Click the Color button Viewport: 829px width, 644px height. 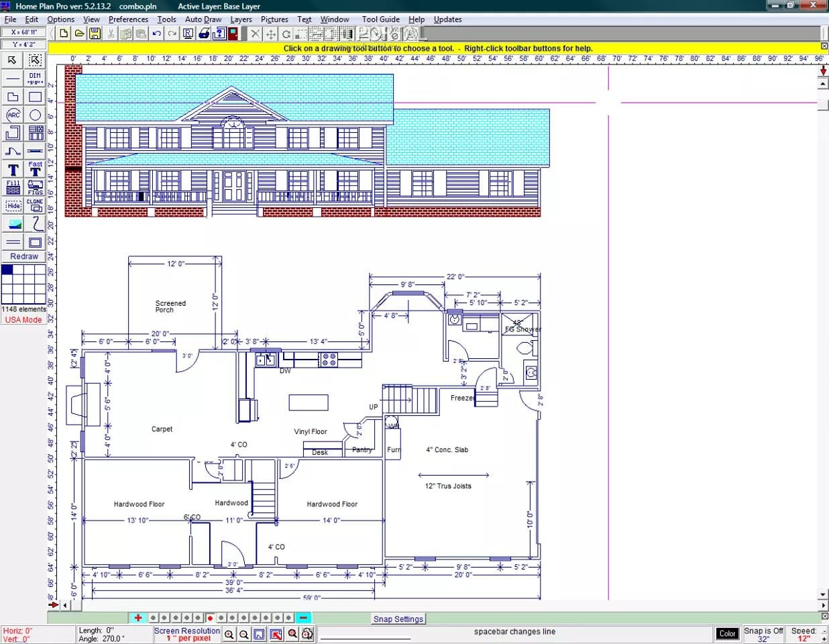(x=728, y=633)
